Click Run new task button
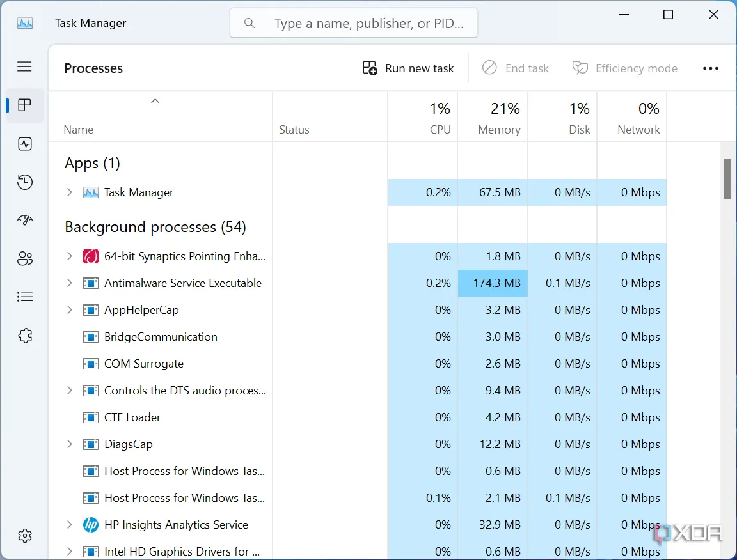Image resolution: width=737 pixels, height=560 pixels. [x=408, y=68]
